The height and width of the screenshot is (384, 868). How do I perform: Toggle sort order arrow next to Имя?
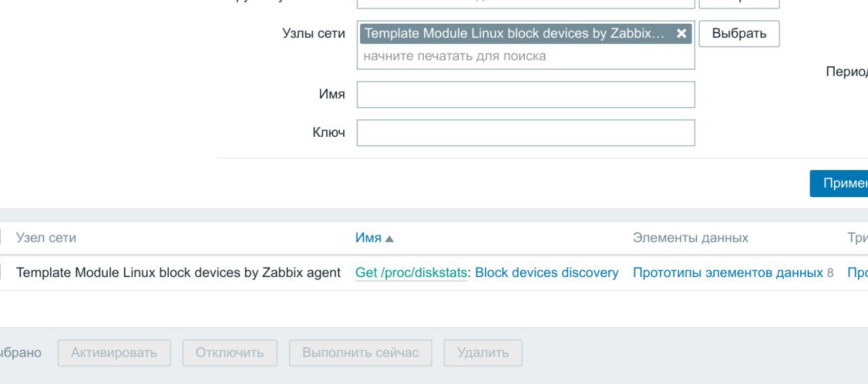389,238
